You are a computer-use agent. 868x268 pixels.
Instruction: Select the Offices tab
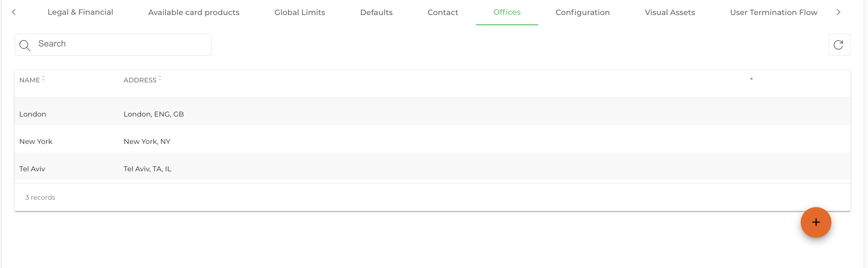click(507, 12)
